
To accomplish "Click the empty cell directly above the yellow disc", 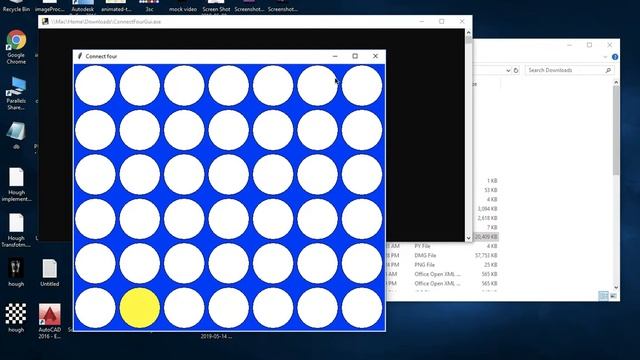I will 140,263.
